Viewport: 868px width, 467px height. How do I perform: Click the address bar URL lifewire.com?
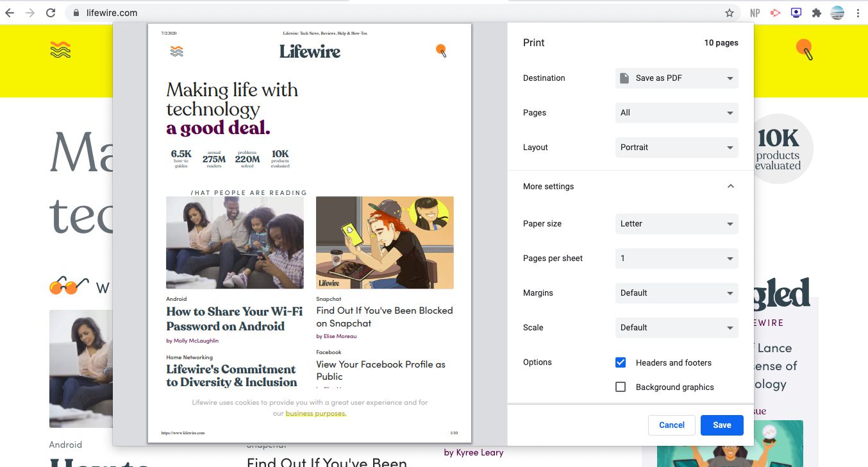[112, 13]
